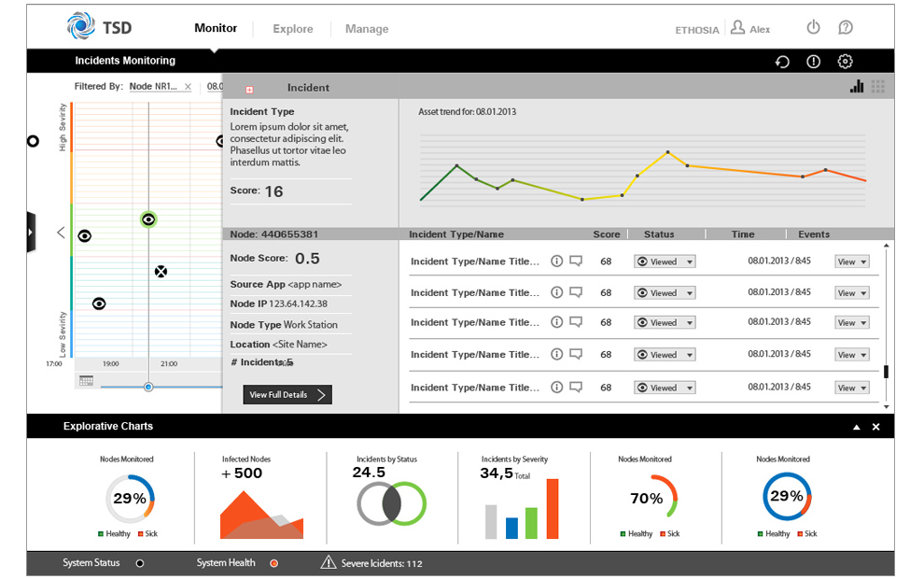Viewport: 924px width, 579px height.
Task: Open Viewed status dropdown in first incident row
Action: 665,262
